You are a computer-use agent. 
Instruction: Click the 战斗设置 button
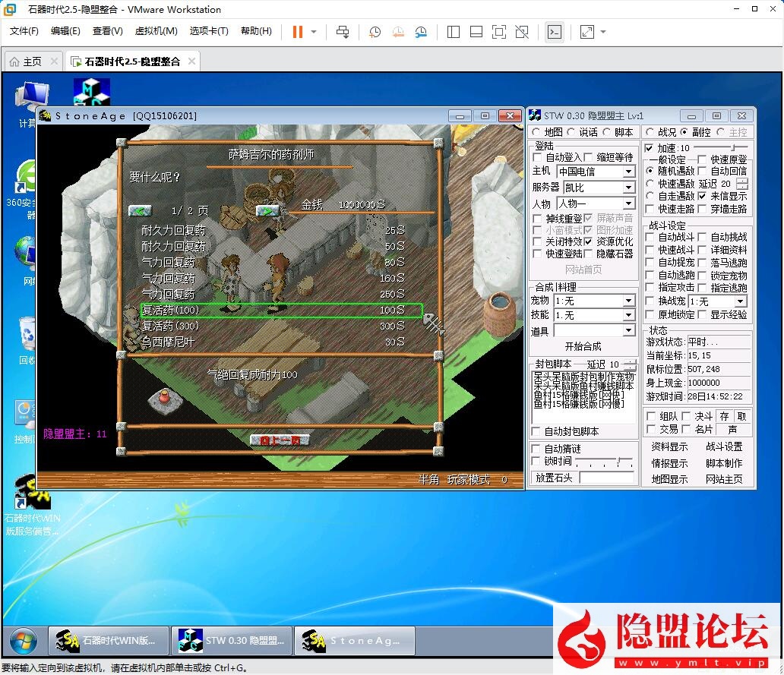point(723,447)
